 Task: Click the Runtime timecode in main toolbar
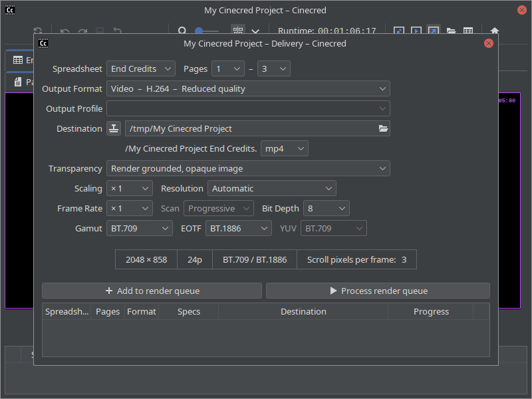(x=346, y=31)
